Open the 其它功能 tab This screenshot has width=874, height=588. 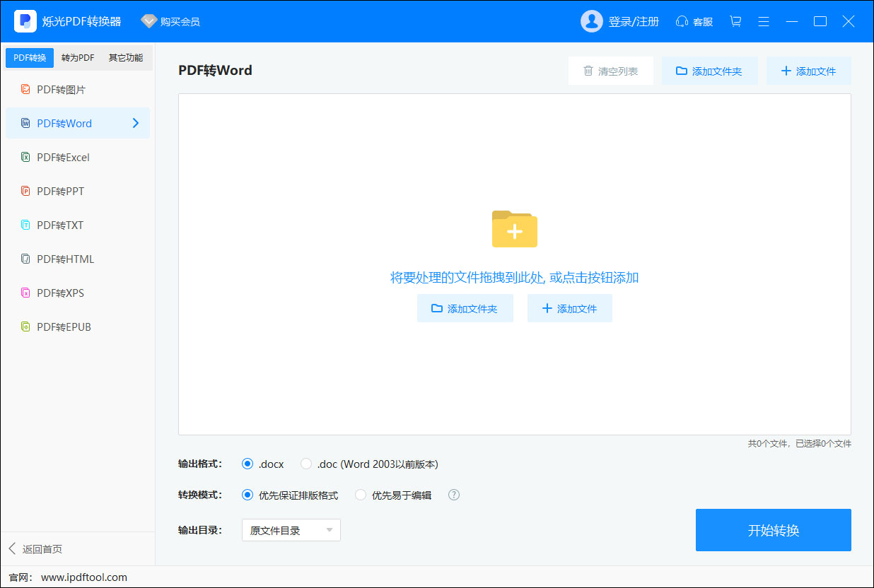pyautogui.click(x=126, y=58)
